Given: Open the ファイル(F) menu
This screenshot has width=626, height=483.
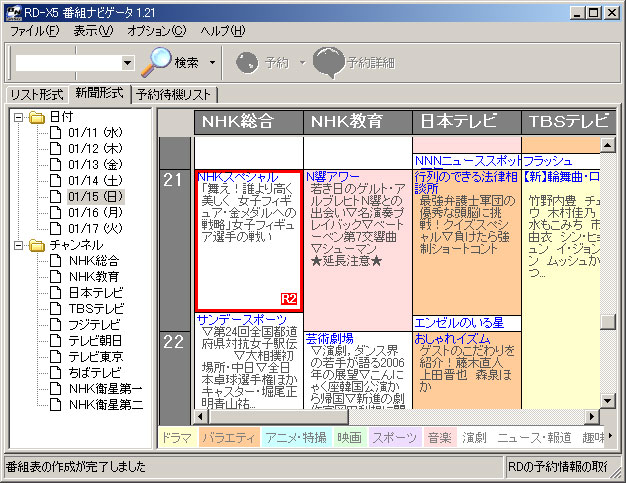Looking at the screenshot, I should coord(35,31).
